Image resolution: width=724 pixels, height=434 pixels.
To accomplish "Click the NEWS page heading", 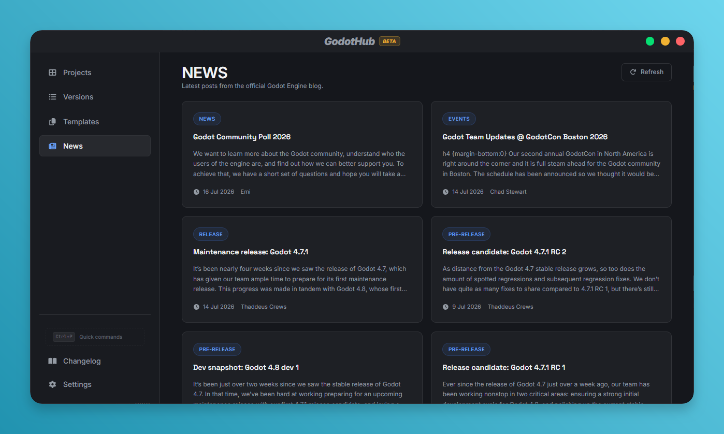I will coord(205,72).
